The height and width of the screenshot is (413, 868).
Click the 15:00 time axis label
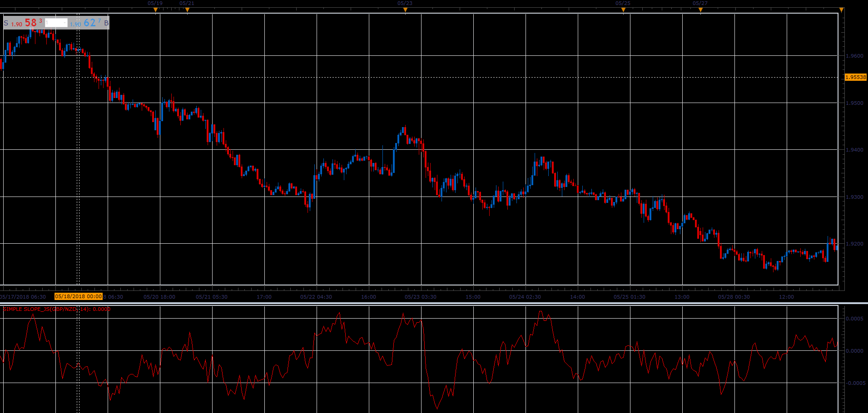pos(473,297)
